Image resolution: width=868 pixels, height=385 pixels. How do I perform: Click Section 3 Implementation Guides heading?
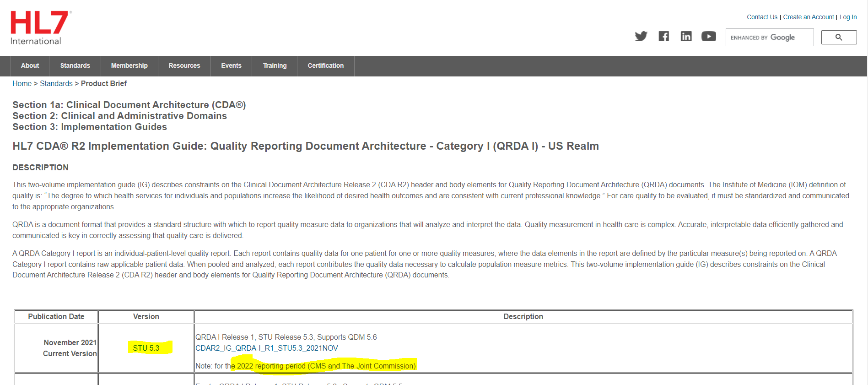click(90, 127)
